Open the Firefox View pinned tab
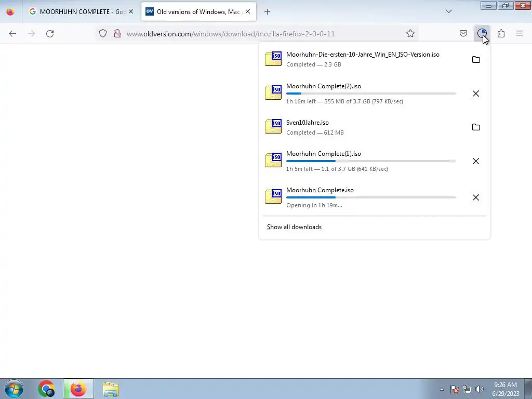 pyautogui.click(x=10, y=11)
